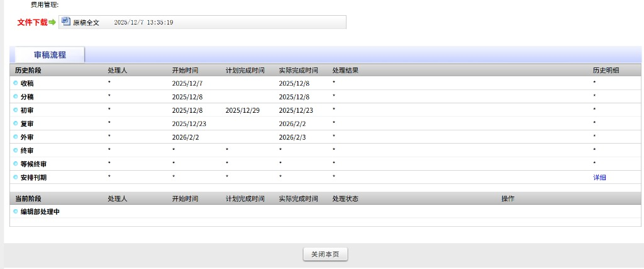Download the 原稿全文 file
The height and width of the screenshot is (269, 644).
point(86,23)
